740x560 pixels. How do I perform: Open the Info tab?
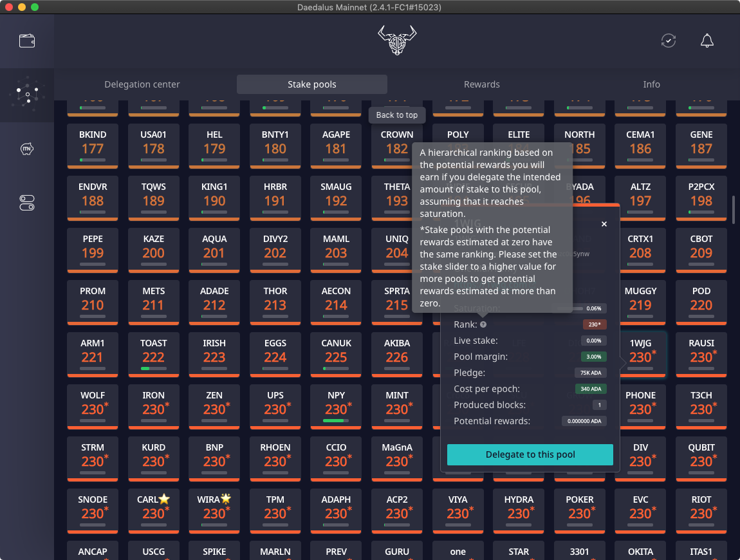point(651,84)
